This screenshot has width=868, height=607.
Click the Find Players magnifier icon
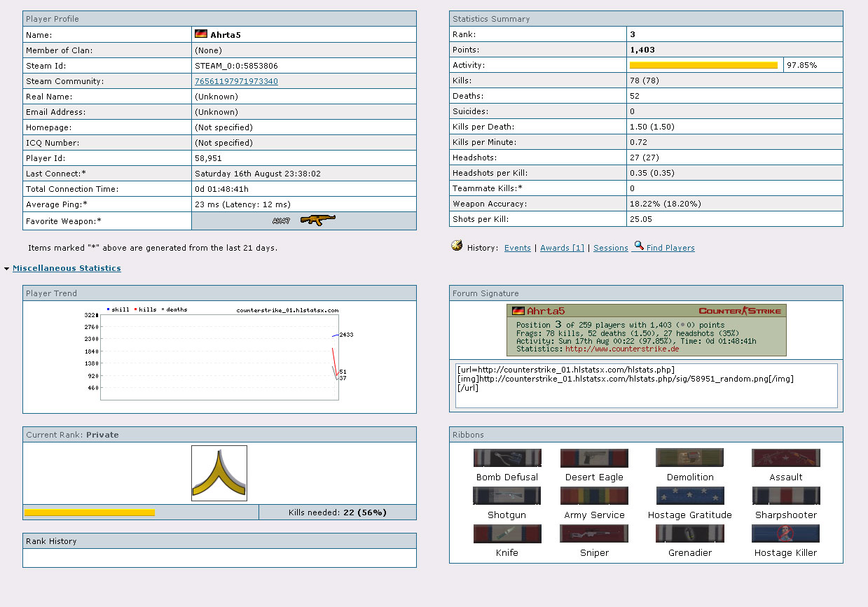click(x=638, y=246)
